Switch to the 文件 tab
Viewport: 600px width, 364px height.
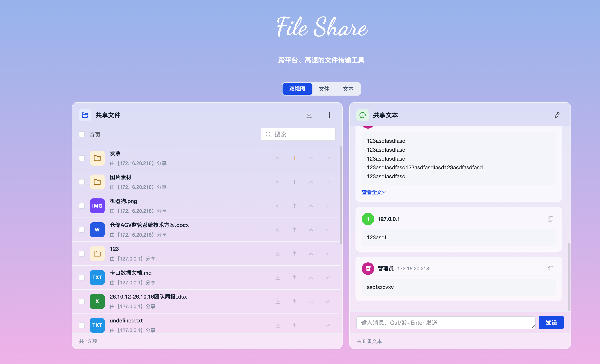tap(324, 89)
